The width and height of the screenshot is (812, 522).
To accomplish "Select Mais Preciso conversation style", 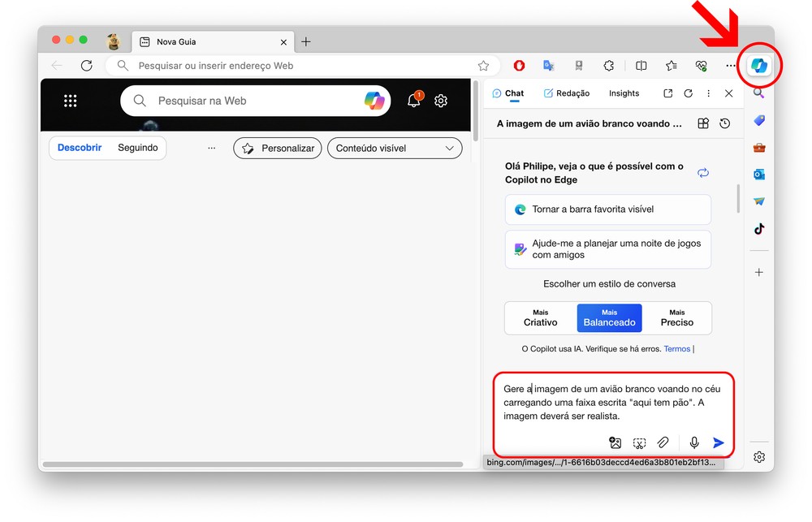I will (677, 318).
